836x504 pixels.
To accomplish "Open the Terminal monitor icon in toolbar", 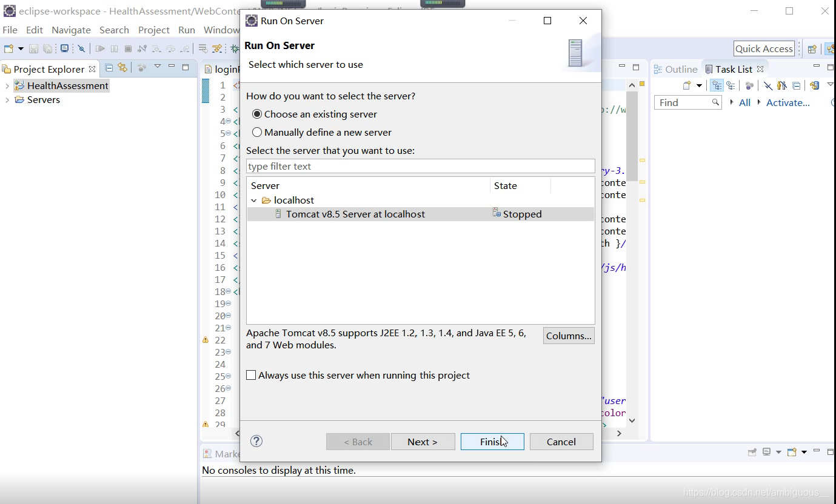I will pyautogui.click(x=64, y=48).
